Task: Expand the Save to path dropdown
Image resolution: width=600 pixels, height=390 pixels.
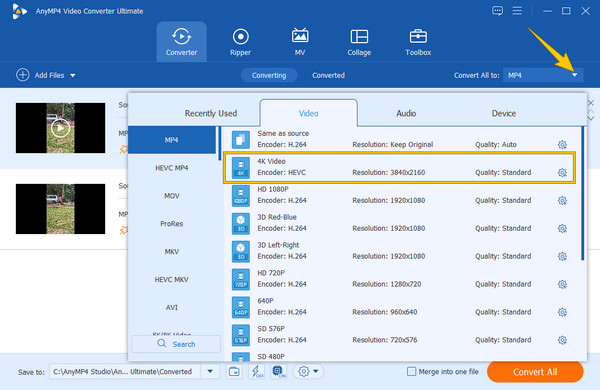Action: click(x=210, y=371)
